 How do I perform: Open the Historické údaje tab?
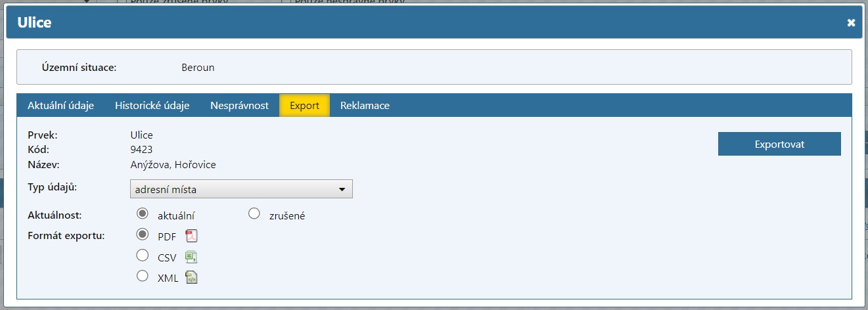coord(152,106)
